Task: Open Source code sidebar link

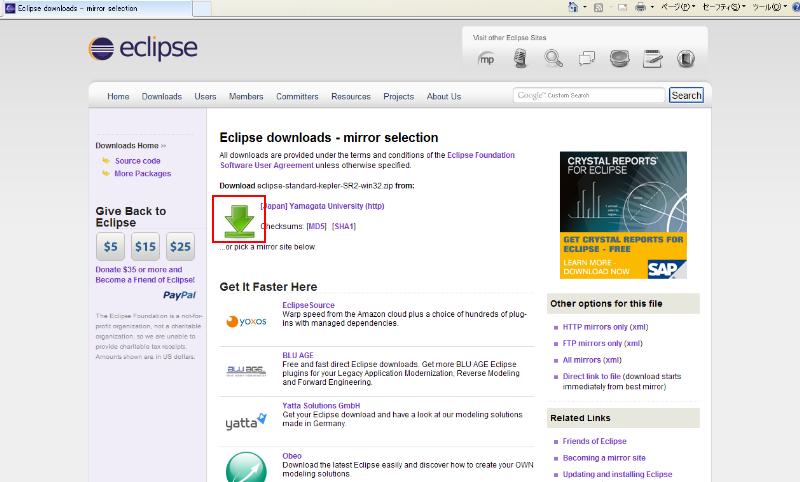Action: [137, 161]
